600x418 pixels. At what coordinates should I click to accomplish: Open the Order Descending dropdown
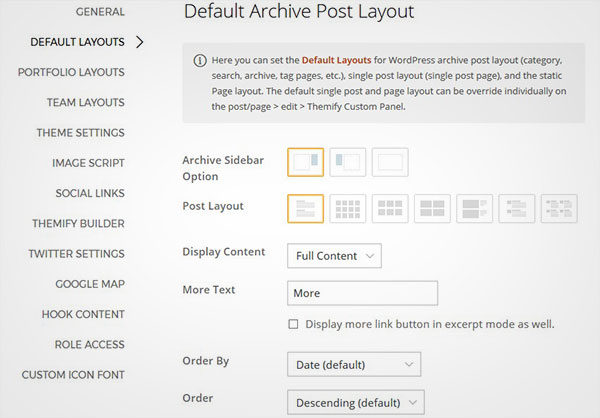pyautogui.click(x=356, y=402)
